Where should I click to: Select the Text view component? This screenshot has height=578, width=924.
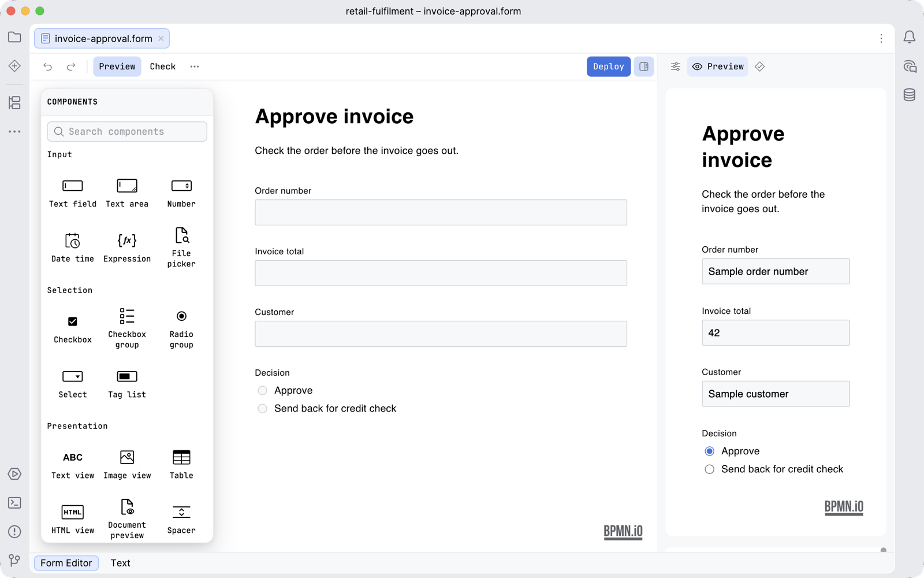click(x=73, y=465)
